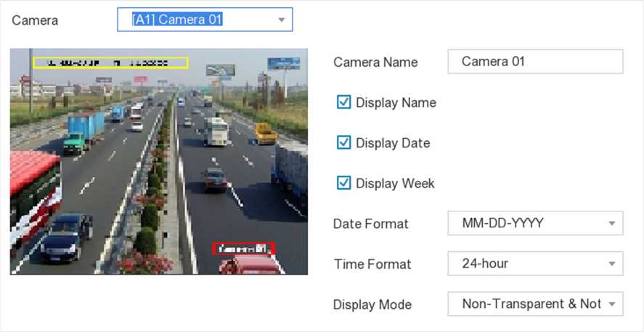Image resolution: width=644 pixels, height=332 pixels.
Task: Uncheck the Display Name checkbox
Action: [344, 102]
